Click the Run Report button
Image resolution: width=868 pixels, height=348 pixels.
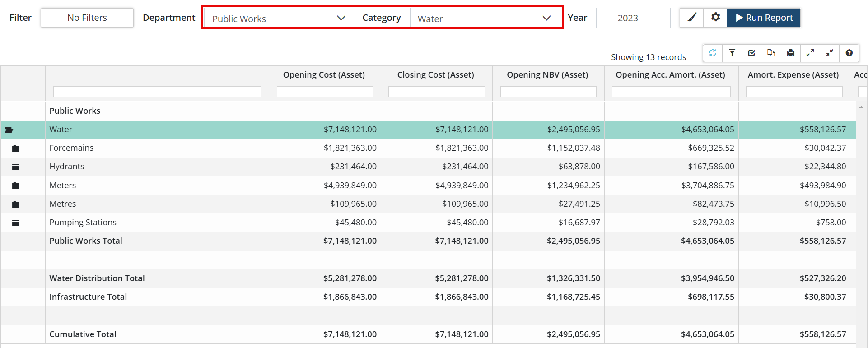[x=764, y=18]
